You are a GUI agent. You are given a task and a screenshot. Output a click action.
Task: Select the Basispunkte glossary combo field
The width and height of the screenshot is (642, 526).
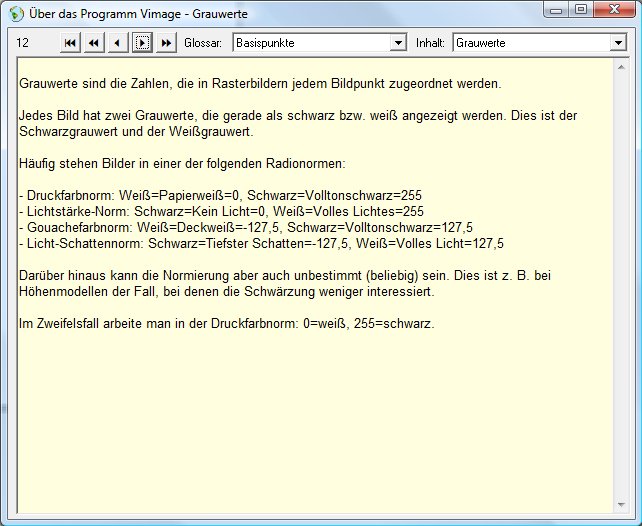click(x=310, y=44)
